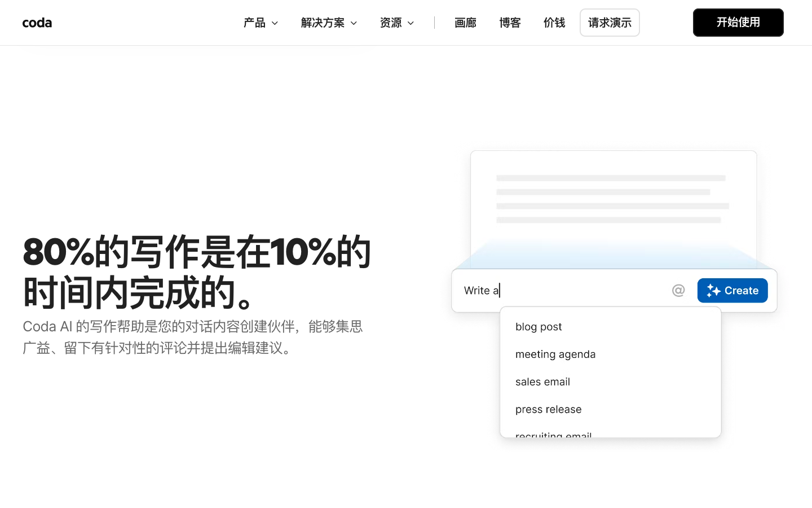Open the 价钱 pricing page

[x=554, y=23]
